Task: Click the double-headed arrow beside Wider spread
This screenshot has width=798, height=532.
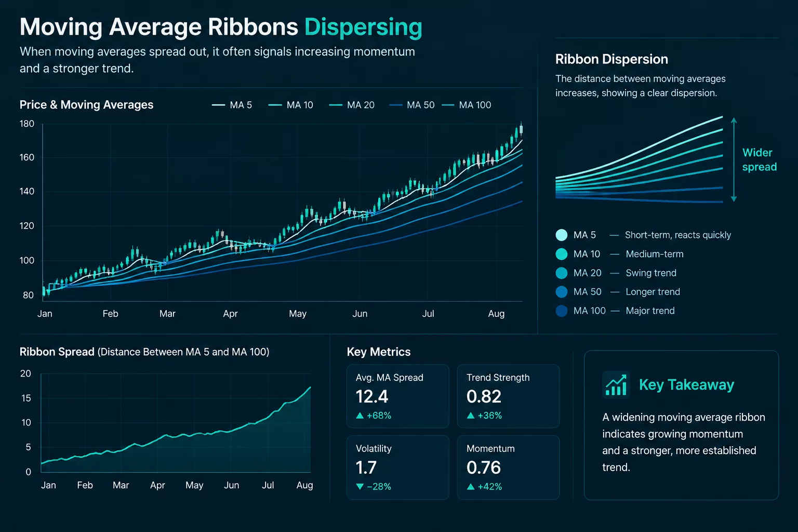Action: click(734, 159)
